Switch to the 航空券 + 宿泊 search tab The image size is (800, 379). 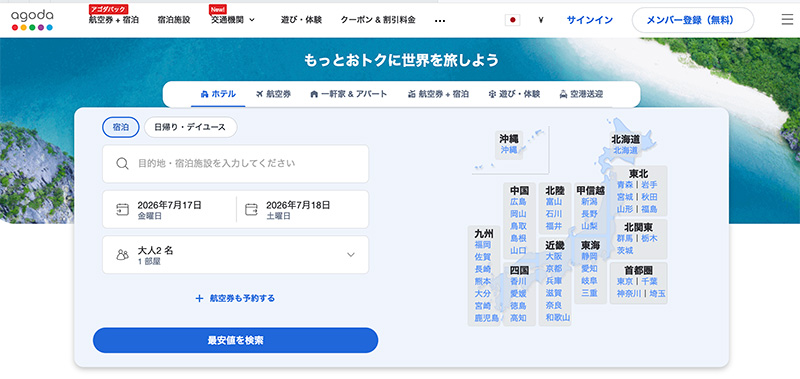click(438, 94)
